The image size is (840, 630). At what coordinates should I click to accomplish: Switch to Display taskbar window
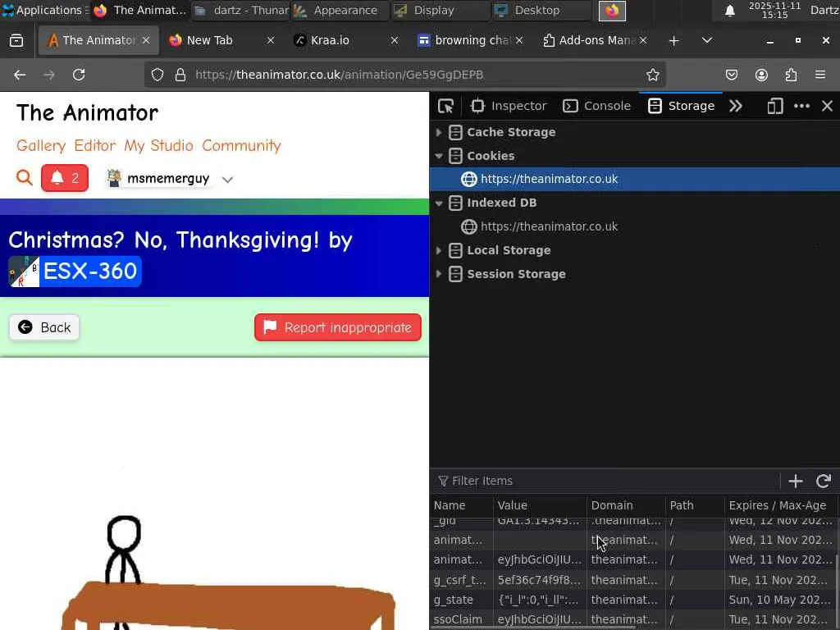tap(440, 10)
